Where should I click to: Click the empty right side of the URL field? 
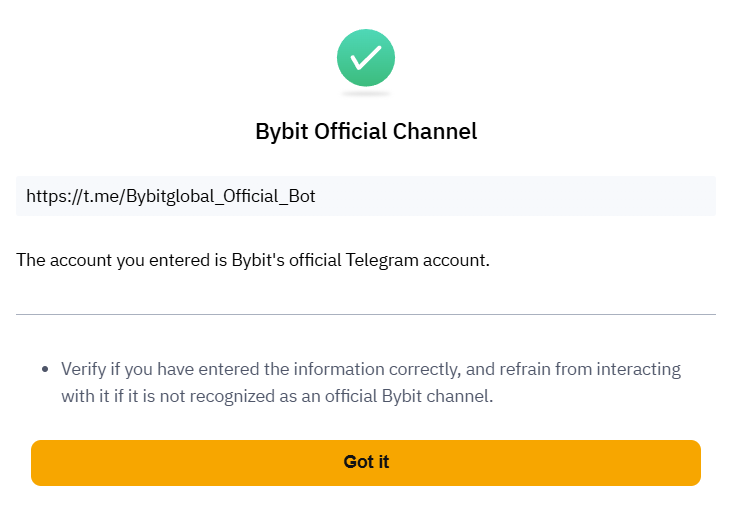pos(560,196)
